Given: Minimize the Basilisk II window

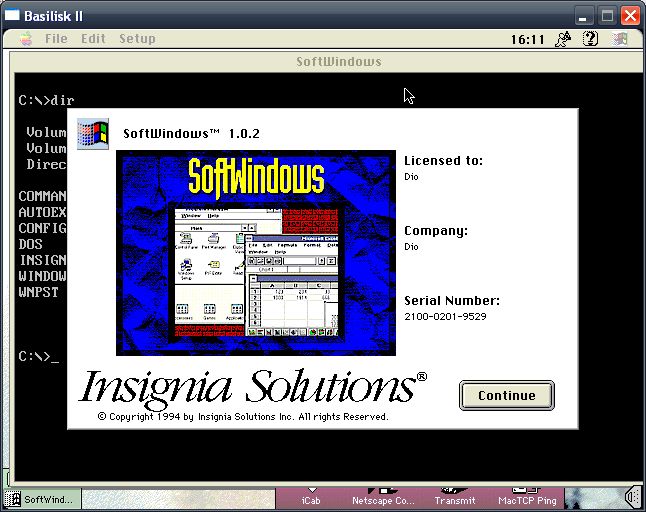Looking at the screenshot, I should [x=583, y=16].
